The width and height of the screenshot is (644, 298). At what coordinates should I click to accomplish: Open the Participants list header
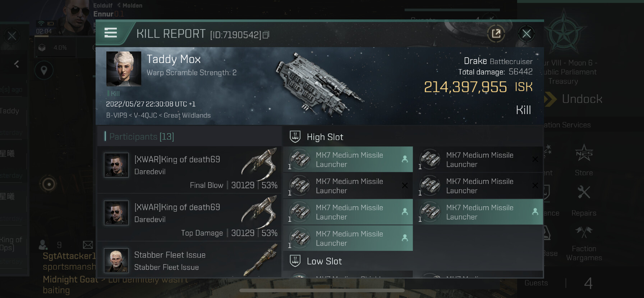point(142,137)
